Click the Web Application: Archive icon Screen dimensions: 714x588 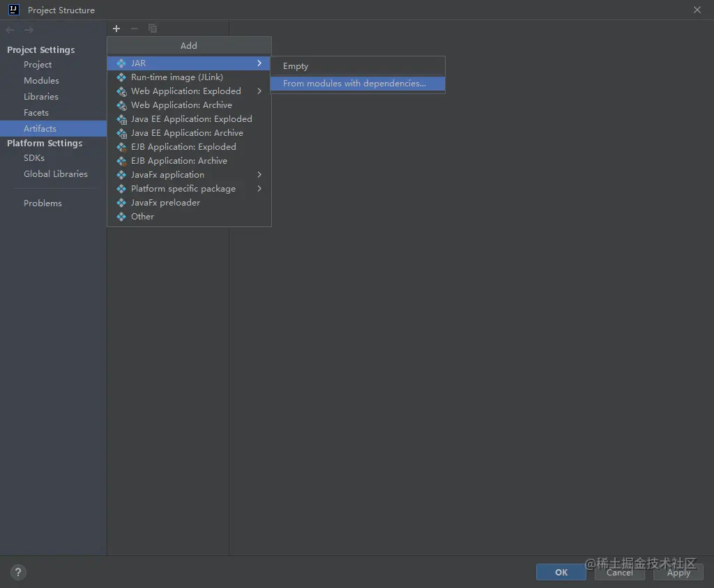[121, 106]
